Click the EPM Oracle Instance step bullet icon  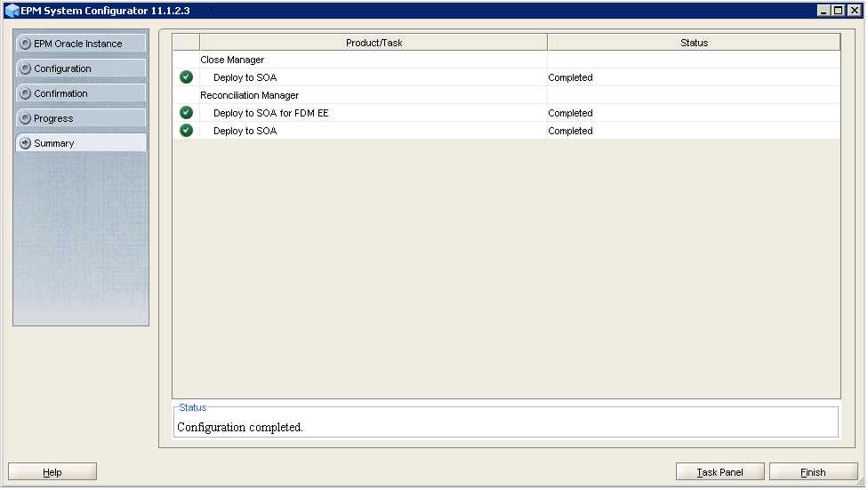26,44
